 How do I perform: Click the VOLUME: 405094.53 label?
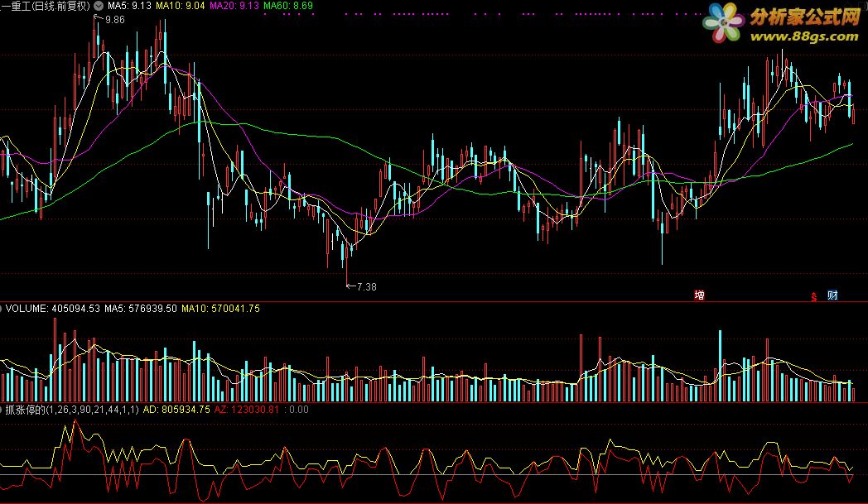click(53, 308)
